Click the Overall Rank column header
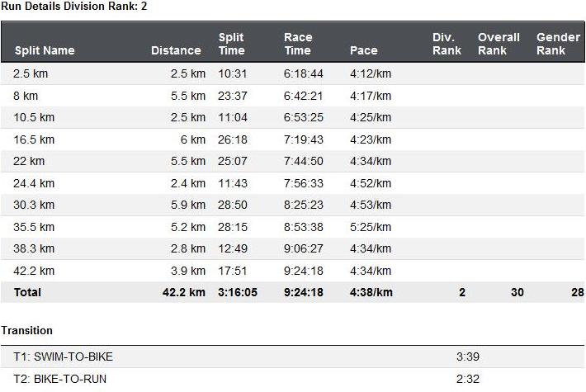Screen dimensions: 586x392 tap(499, 44)
